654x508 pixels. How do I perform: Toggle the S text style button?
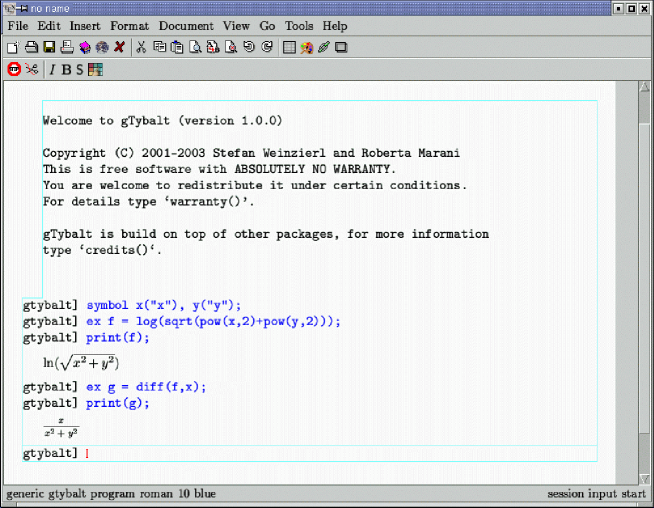tap(79, 70)
